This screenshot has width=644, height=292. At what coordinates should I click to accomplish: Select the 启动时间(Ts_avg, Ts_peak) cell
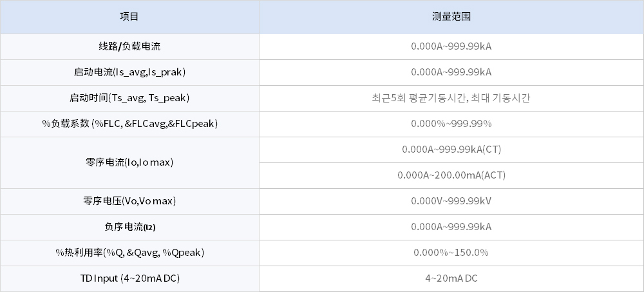pyautogui.click(x=129, y=98)
